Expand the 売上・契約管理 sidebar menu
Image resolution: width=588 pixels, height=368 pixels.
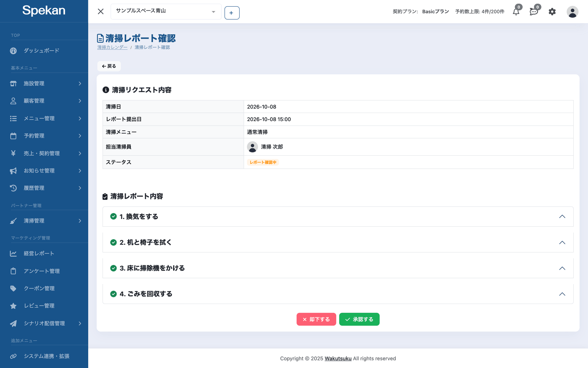(44, 153)
